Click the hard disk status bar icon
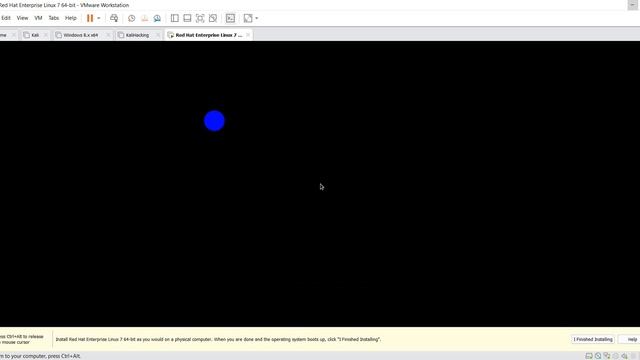 [x=589, y=356]
